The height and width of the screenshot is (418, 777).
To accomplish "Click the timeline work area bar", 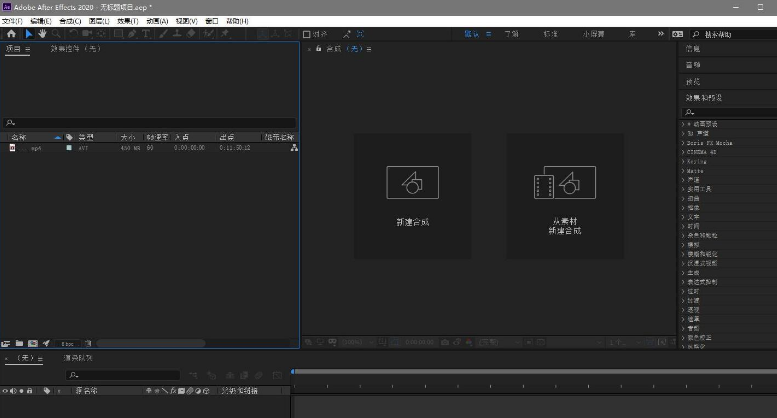I will (x=530, y=372).
